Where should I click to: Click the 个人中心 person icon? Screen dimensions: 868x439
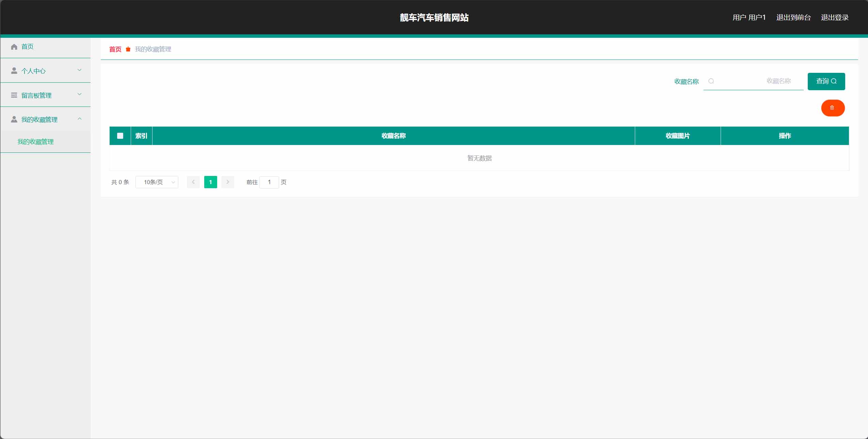(14, 71)
